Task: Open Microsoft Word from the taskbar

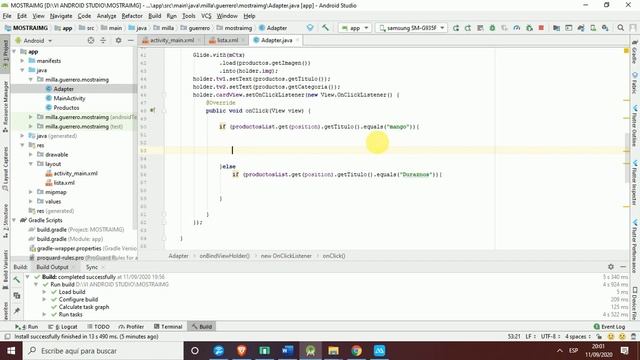Action: pos(287,351)
